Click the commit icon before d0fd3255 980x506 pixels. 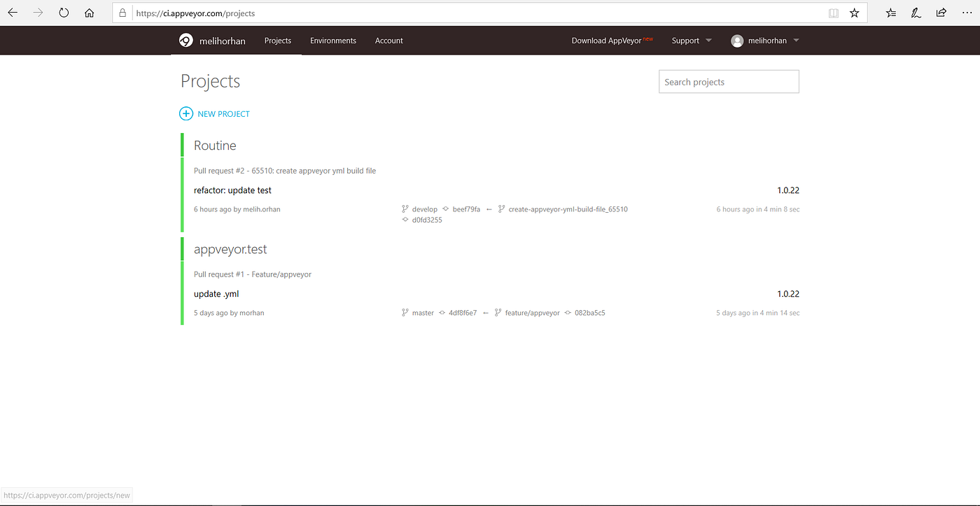pos(405,219)
